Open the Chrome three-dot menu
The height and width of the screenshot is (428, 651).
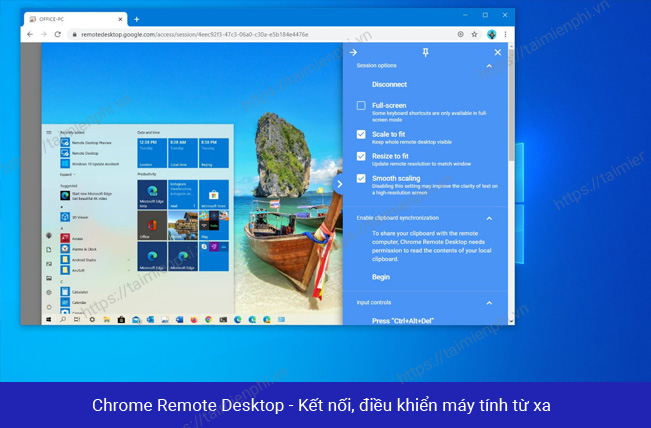tap(506, 34)
